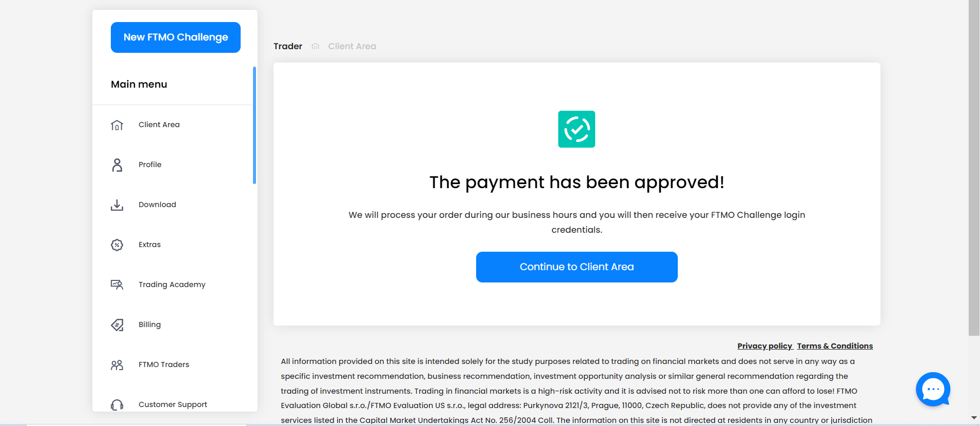Click the Download arrow icon
This screenshot has width=980, height=426.
click(x=117, y=205)
